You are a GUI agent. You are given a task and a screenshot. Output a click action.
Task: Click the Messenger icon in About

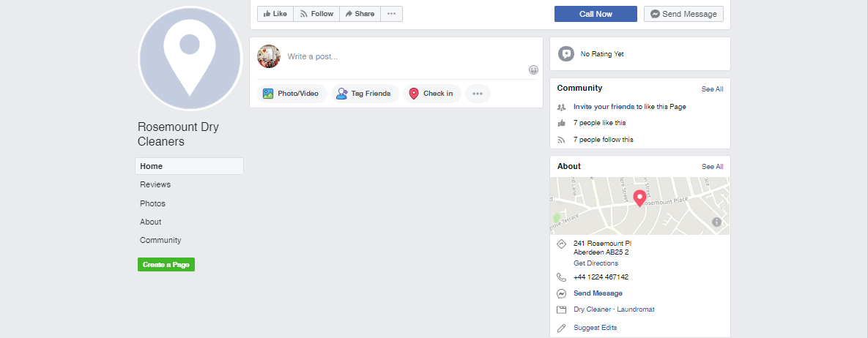[x=561, y=294]
